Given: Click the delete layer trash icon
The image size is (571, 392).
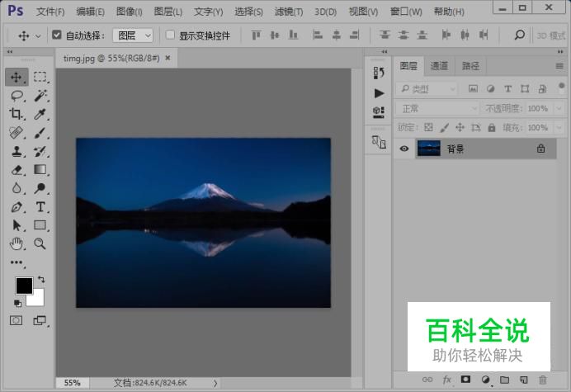Looking at the screenshot, I should click(x=543, y=380).
